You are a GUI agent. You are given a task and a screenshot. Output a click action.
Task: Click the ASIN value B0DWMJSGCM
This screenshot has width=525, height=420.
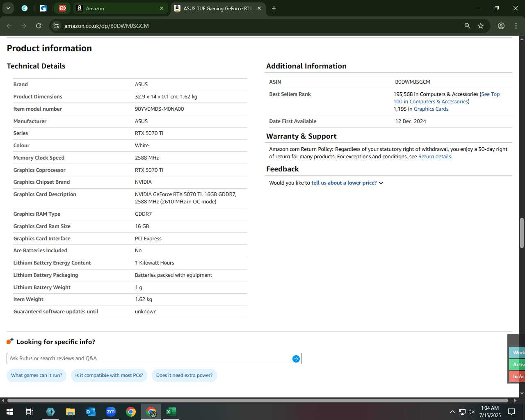point(412,82)
